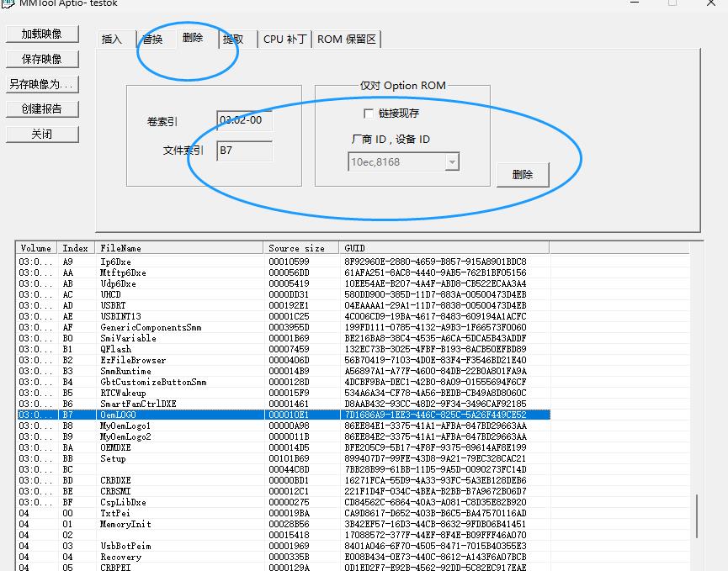Select the Udp6Dxe row
This screenshot has height=571, width=728.
(284, 283)
